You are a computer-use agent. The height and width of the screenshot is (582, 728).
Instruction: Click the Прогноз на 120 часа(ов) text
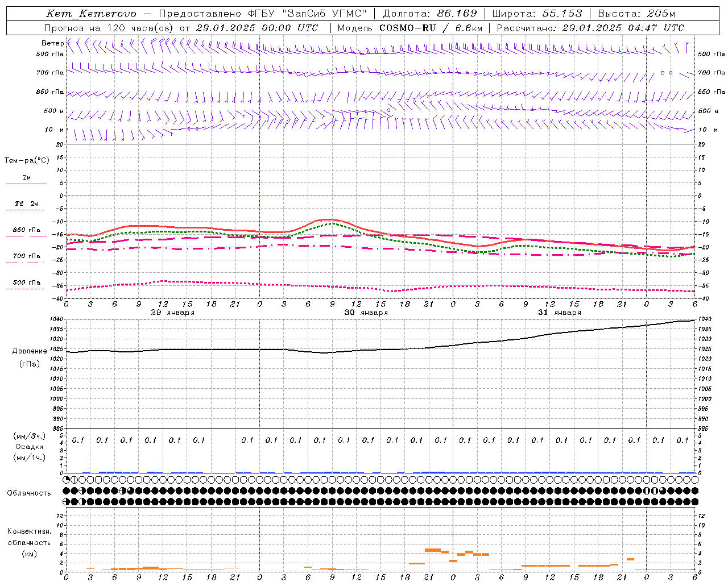click(x=110, y=28)
